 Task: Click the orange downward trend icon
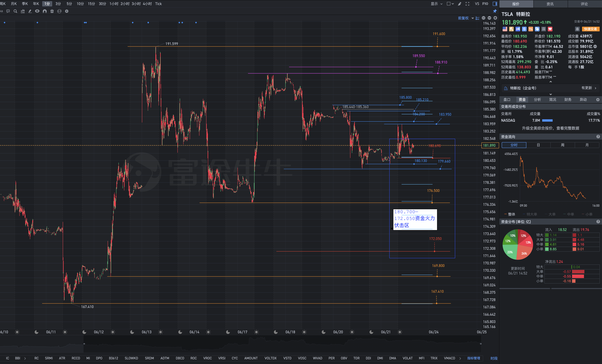[x=531, y=29]
